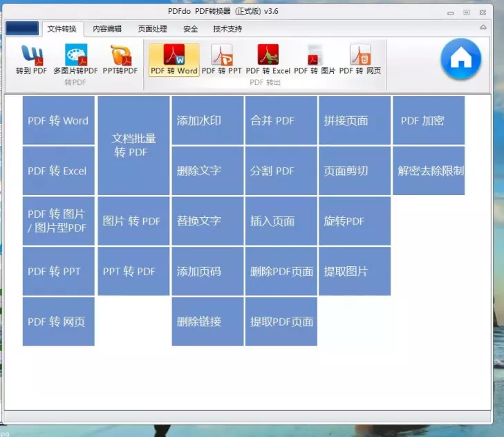The width and height of the screenshot is (504, 437).
Task: Go to the blue Home icon
Action: pos(461,59)
